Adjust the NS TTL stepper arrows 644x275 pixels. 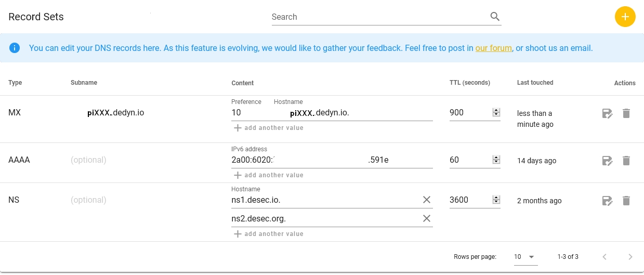point(496,200)
